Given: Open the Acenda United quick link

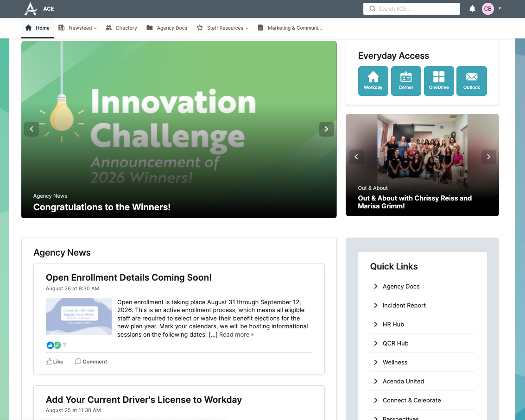Looking at the screenshot, I should tap(403, 381).
